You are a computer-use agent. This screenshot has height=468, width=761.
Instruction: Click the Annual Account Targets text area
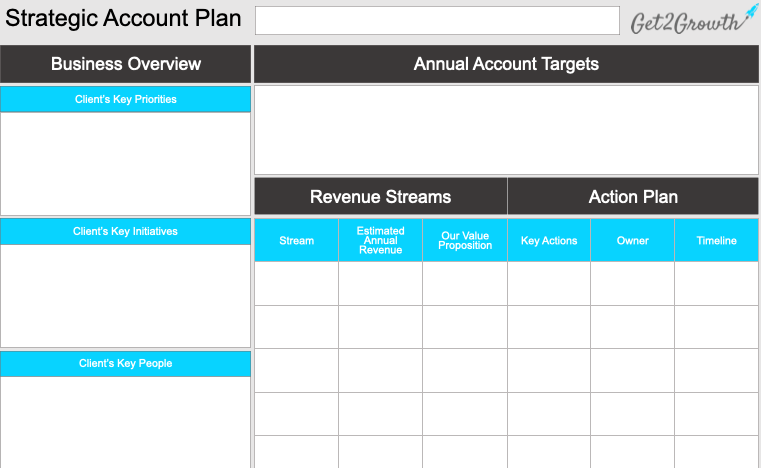[x=506, y=130]
